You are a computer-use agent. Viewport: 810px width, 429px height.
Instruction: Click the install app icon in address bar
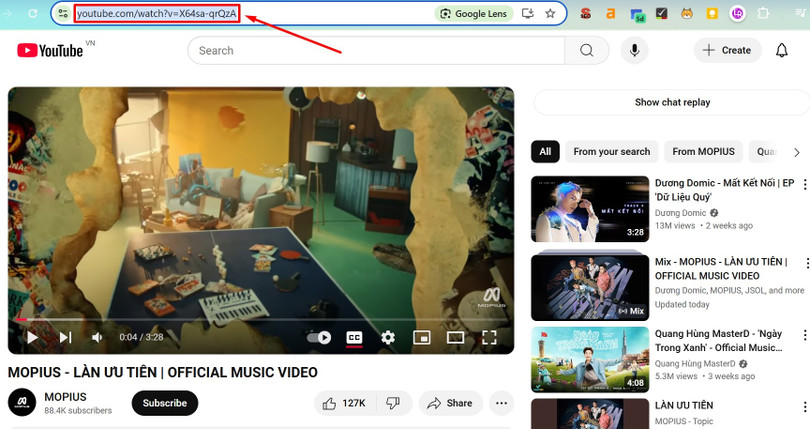(527, 14)
